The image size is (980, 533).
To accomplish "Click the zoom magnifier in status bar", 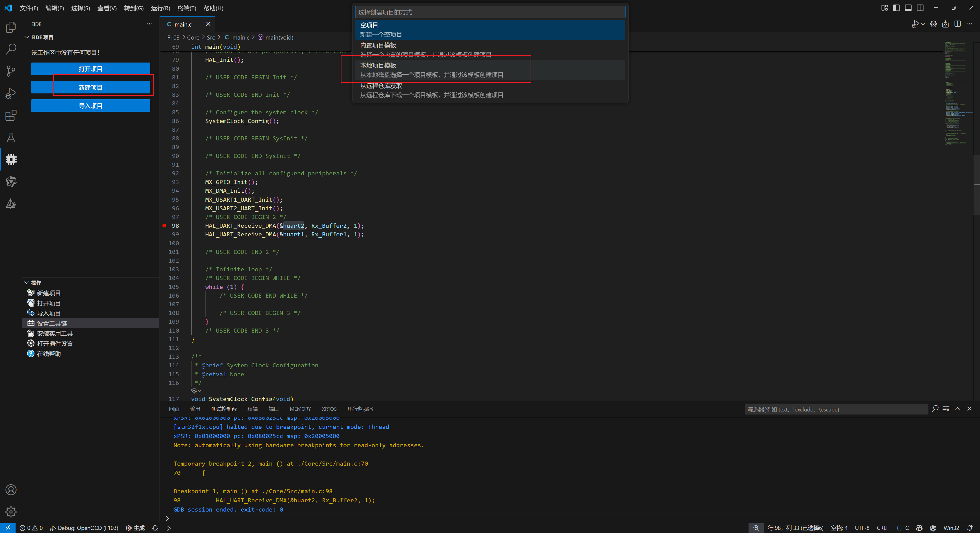I will [x=756, y=528].
